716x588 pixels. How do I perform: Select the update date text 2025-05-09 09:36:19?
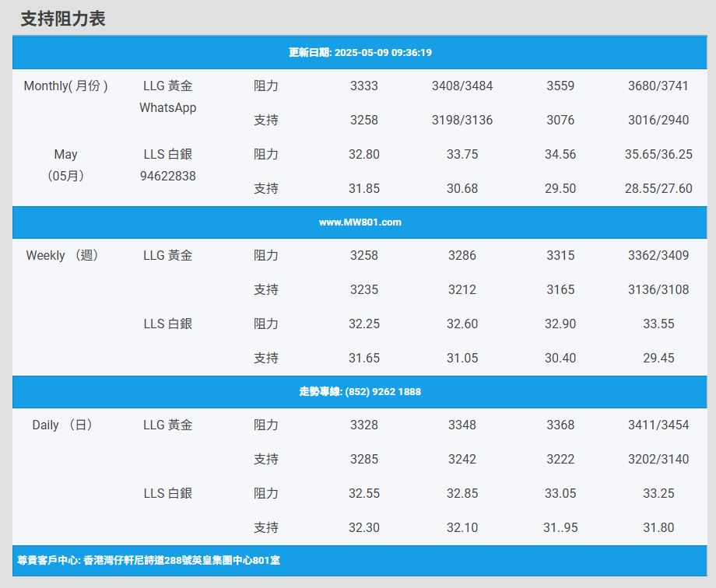click(x=383, y=53)
